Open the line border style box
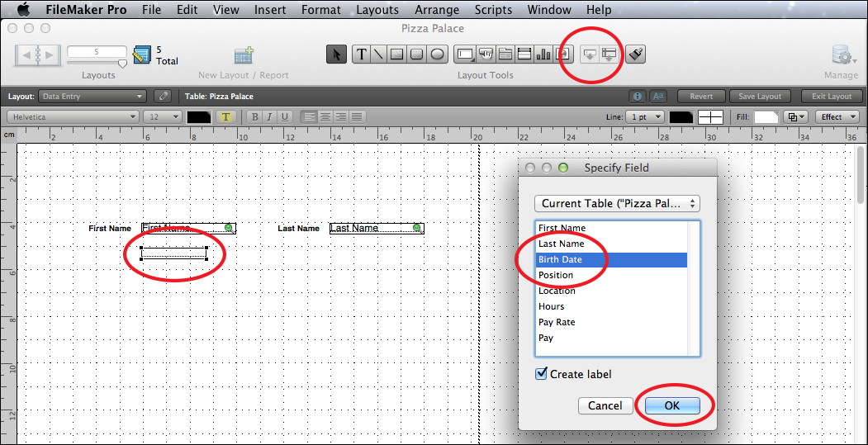This screenshot has height=445, width=868. pyautogui.click(x=711, y=117)
